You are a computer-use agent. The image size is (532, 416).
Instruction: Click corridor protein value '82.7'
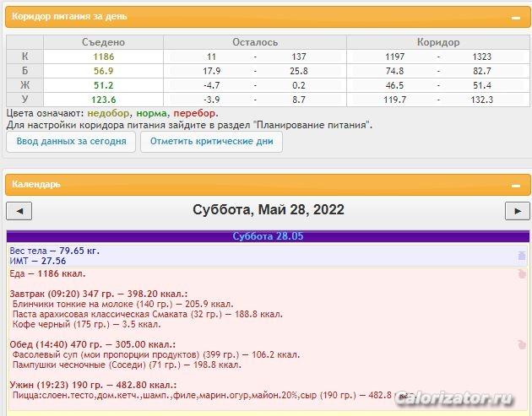pos(482,71)
